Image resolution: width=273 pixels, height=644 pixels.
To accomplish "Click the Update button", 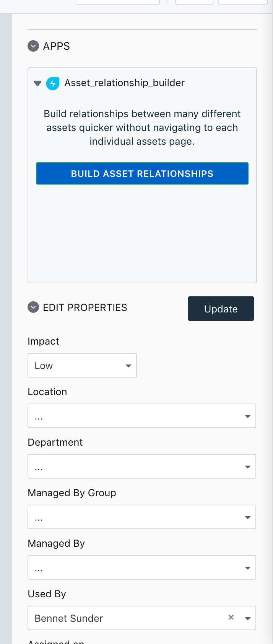I will 221,309.
